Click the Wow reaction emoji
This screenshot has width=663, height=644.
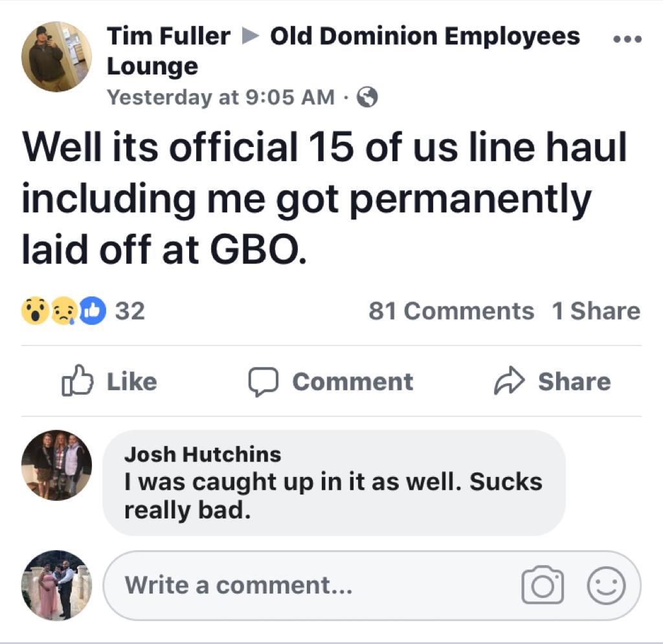(34, 311)
